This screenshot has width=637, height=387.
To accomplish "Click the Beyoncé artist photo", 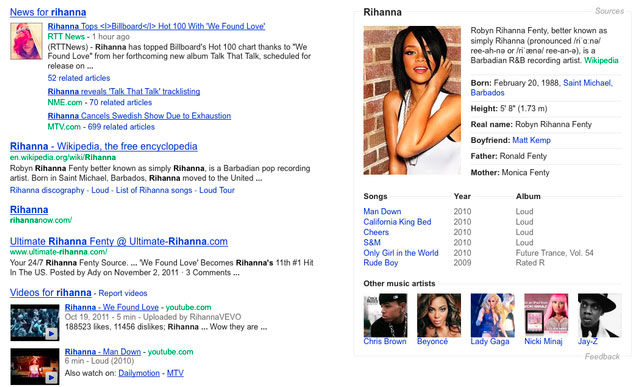I will 439,316.
